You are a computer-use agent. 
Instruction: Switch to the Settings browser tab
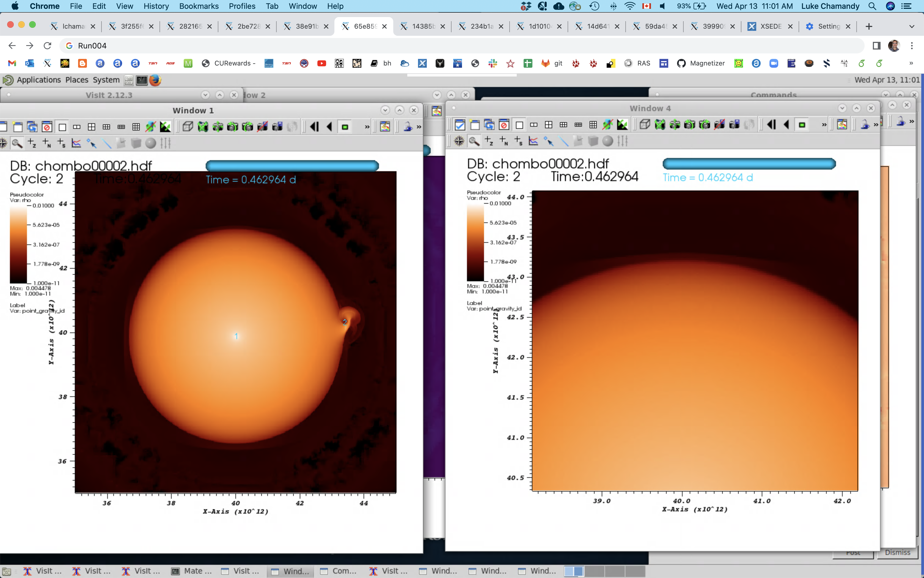click(x=828, y=26)
